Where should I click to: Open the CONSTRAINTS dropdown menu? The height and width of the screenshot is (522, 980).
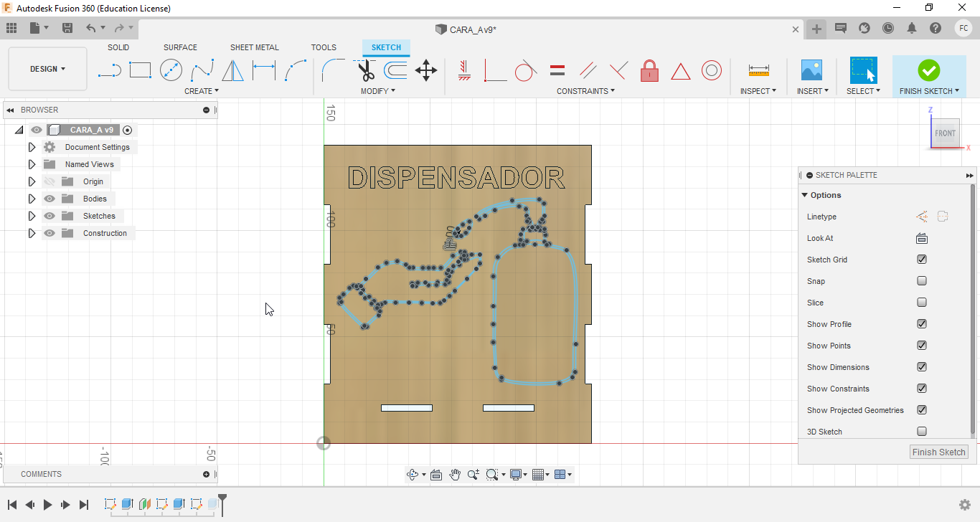click(x=586, y=91)
